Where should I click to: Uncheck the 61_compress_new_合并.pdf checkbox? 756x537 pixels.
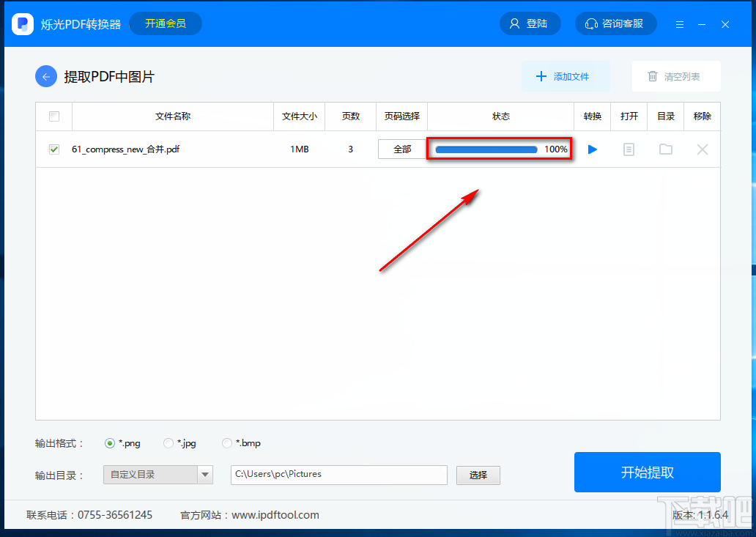pyautogui.click(x=54, y=149)
